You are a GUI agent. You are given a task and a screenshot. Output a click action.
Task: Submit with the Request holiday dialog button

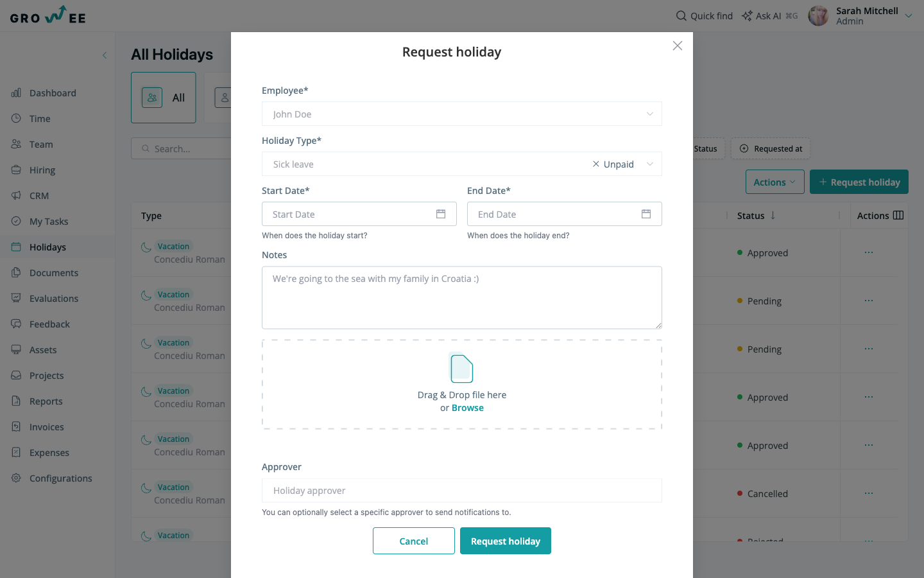pyautogui.click(x=506, y=541)
